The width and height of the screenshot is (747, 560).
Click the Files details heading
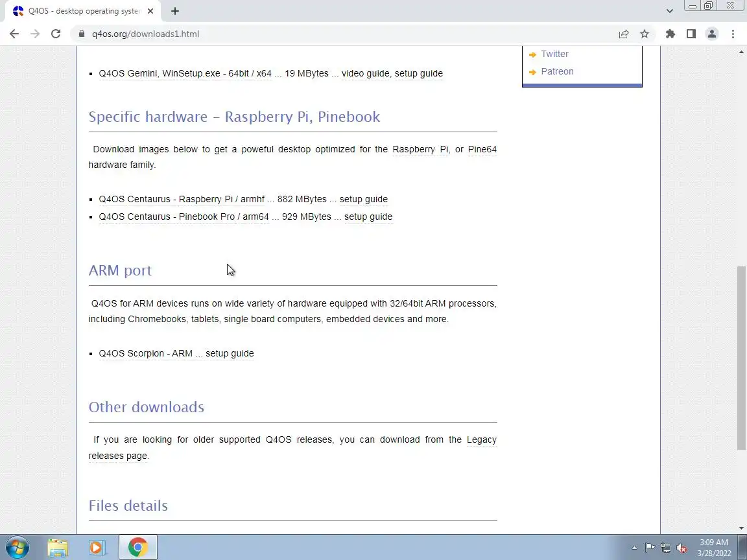pyautogui.click(x=128, y=506)
